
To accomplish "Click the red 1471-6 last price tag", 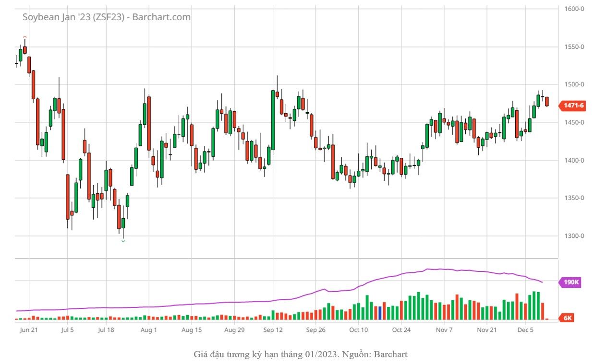I will pyautogui.click(x=573, y=105).
